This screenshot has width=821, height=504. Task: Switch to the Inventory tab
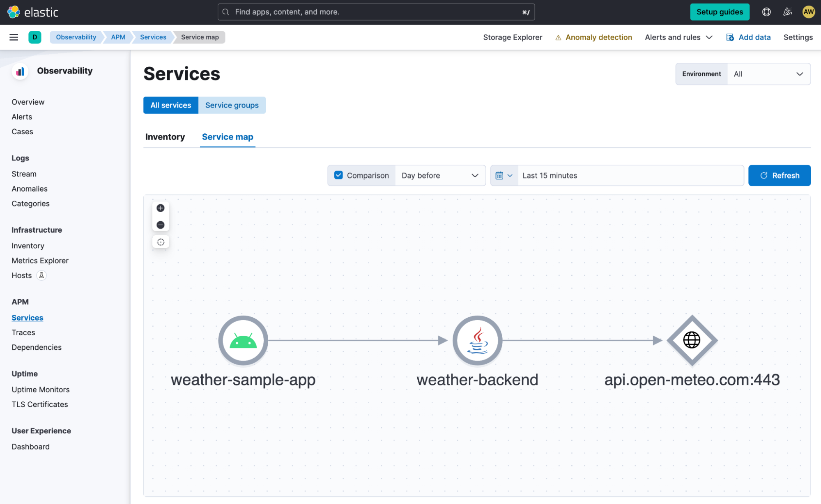coord(165,137)
